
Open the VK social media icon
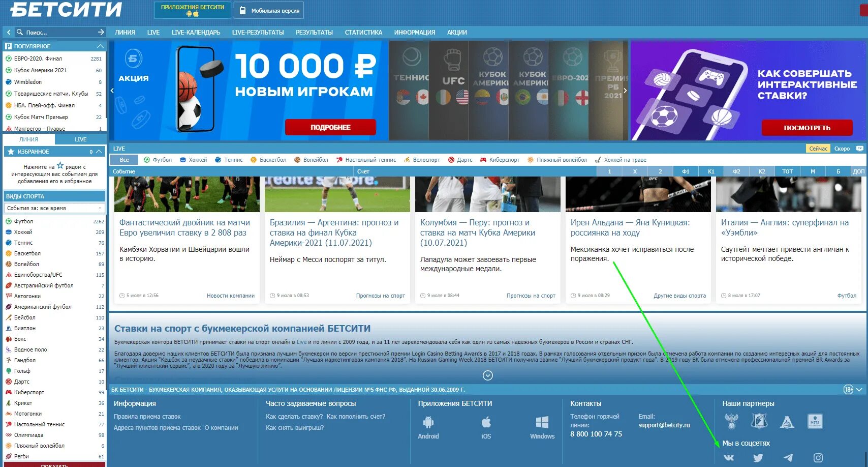click(x=728, y=458)
